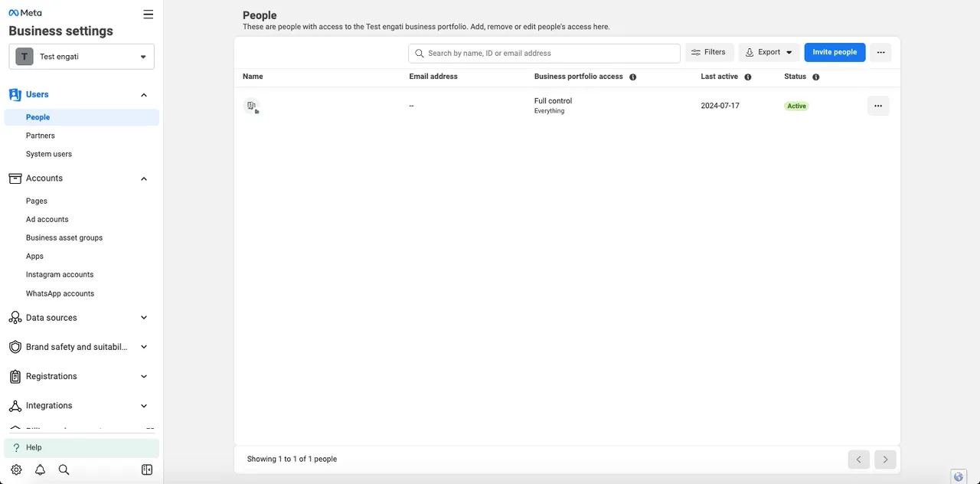Collapse the Users section
This screenshot has width=980, height=484.
coord(144,94)
